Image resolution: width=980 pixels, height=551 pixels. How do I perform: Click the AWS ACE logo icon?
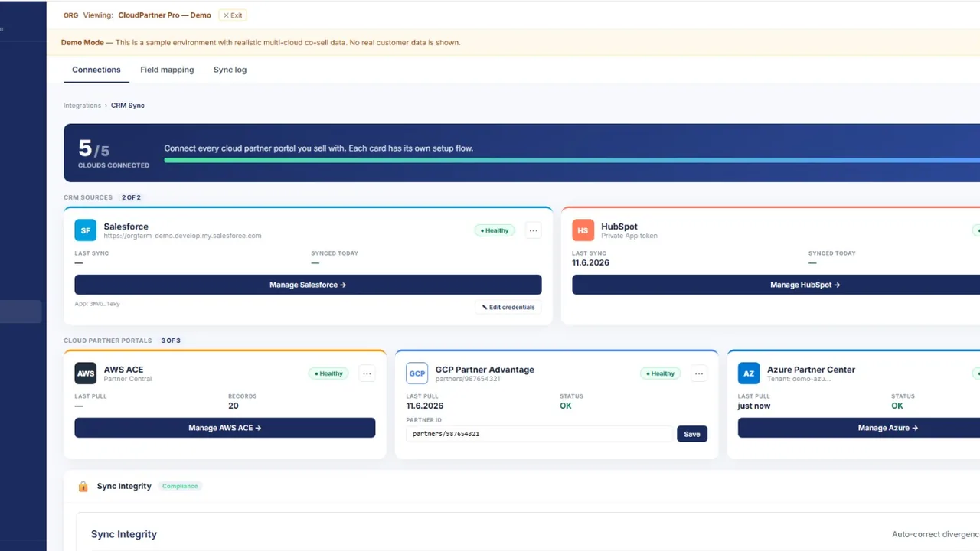point(86,373)
